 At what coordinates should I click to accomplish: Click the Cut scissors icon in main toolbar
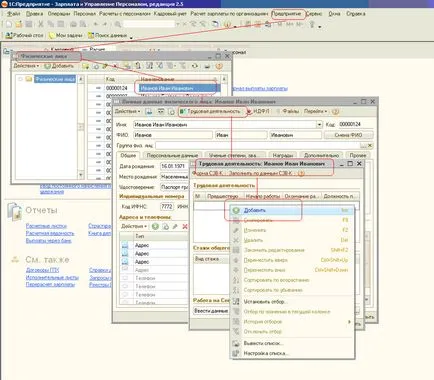(41, 24)
